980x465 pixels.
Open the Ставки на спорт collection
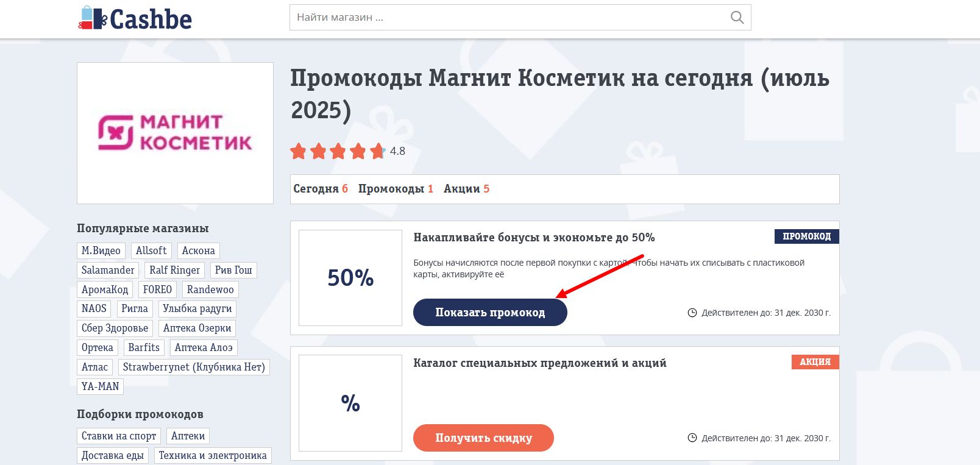coord(119,436)
